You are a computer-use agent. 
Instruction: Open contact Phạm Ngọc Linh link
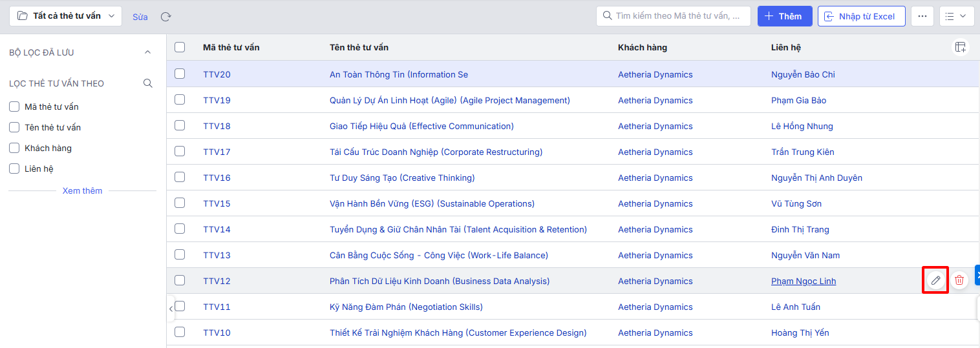click(x=804, y=281)
